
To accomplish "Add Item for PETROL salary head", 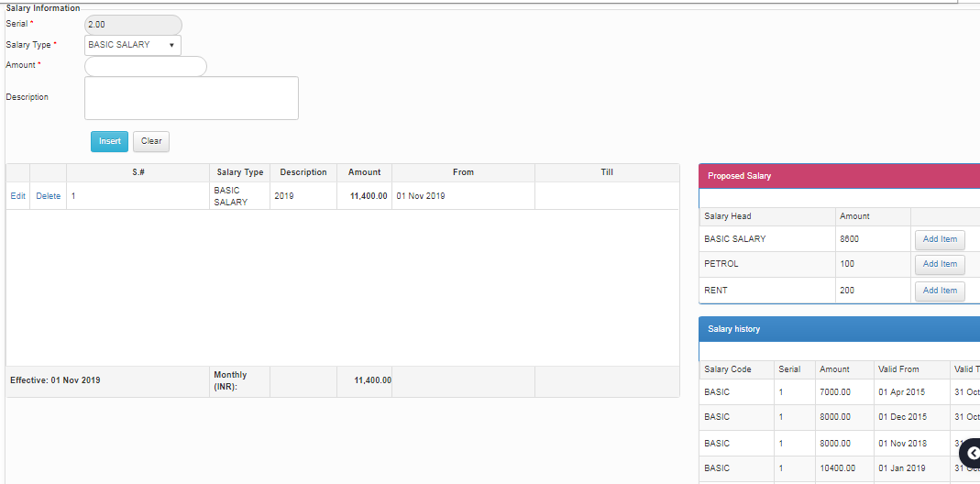I will [939, 264].
